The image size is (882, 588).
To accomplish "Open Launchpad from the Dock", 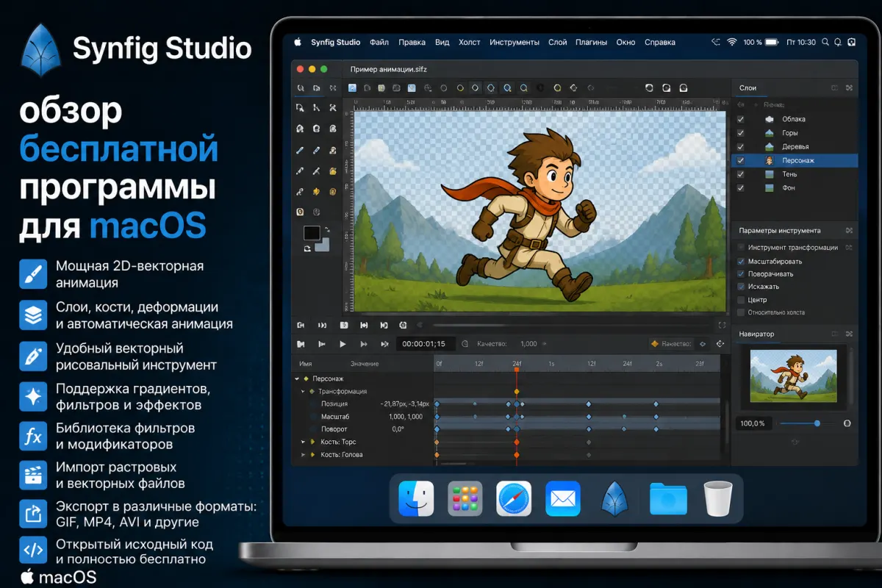I will (465, 499).
